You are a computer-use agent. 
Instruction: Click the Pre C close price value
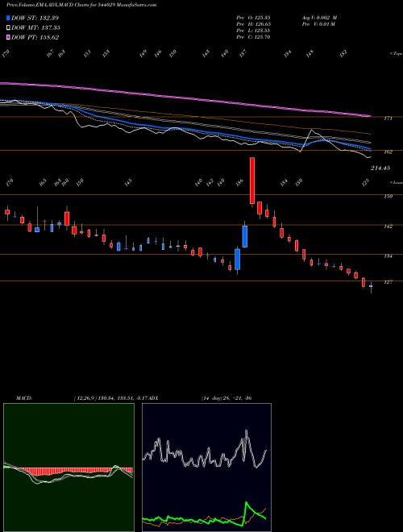(263, 37)
